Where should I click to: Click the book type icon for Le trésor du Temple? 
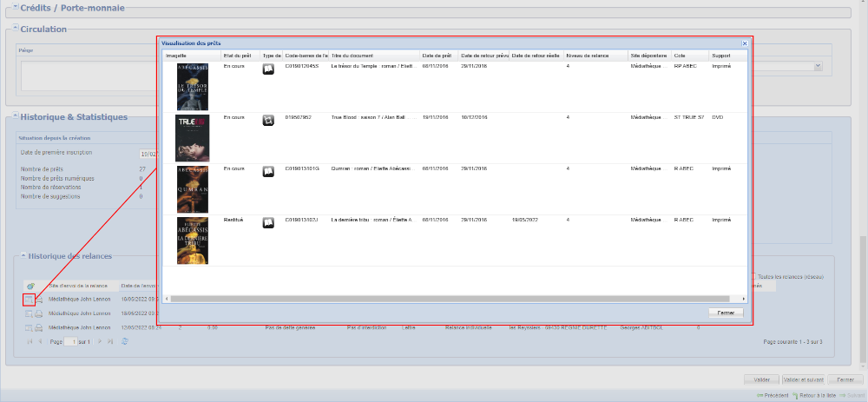[268, 69]
